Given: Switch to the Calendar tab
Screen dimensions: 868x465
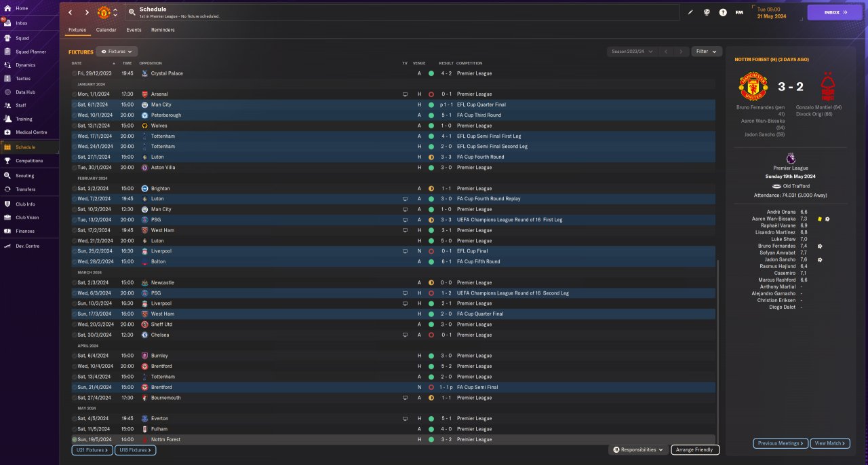Looking at the screenshot, I should pyautogui.click(x=106, y=30).
